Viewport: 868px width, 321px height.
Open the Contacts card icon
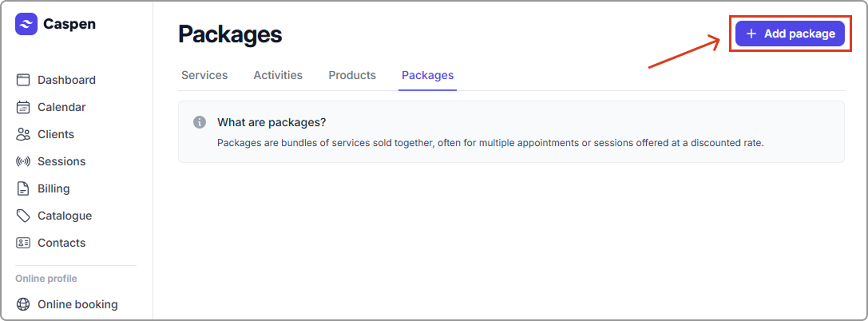click(23, 243)
